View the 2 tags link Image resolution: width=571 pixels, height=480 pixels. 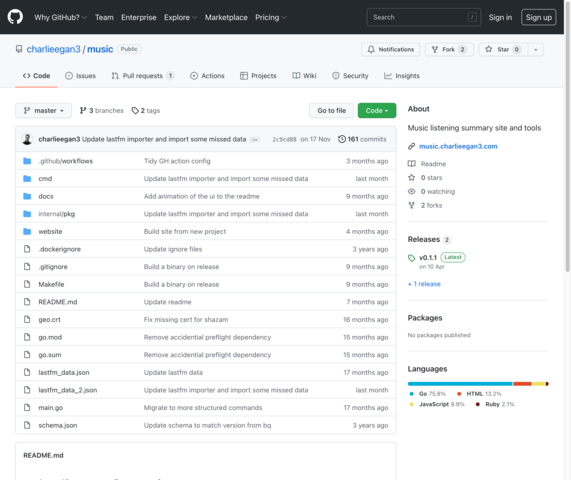[146, 110]
